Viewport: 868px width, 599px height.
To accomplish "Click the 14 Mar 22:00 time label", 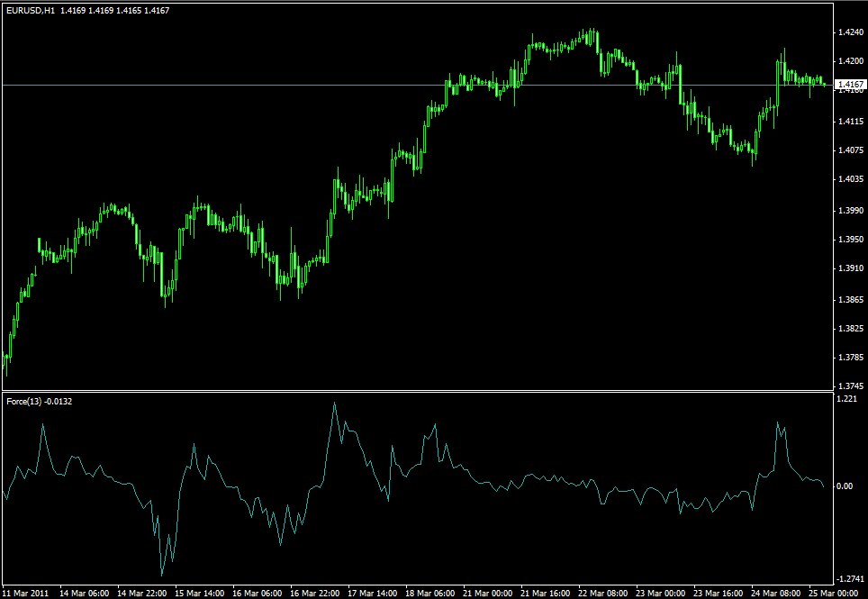I will point(141,593).
